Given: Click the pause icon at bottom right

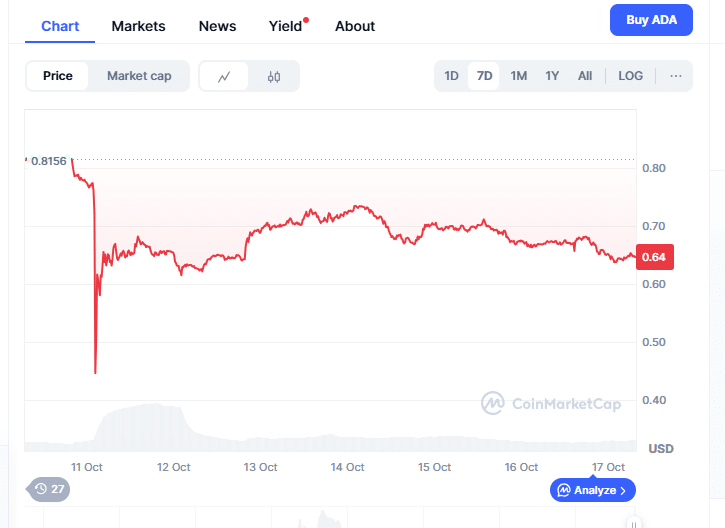Looking at the screenshot, I should [x=632, y=523].
